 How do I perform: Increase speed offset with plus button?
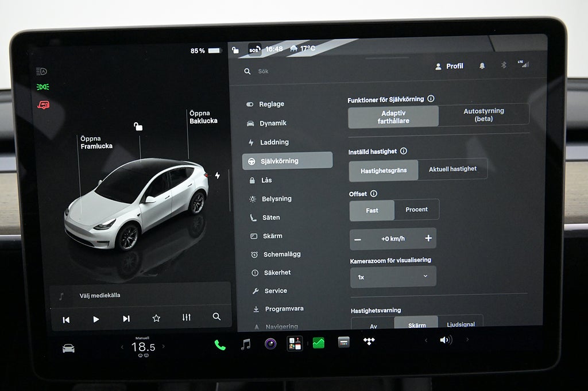(428, 238)
